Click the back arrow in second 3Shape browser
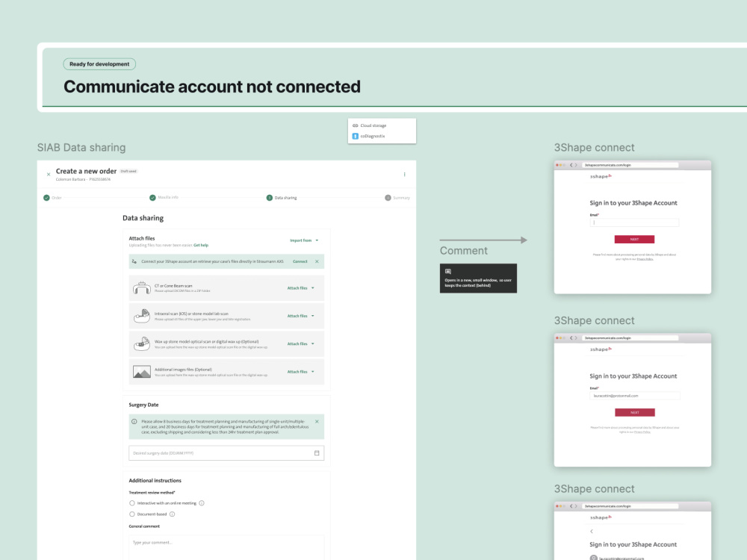This screenshot has height=560, width=747. [x=571, y=338]
